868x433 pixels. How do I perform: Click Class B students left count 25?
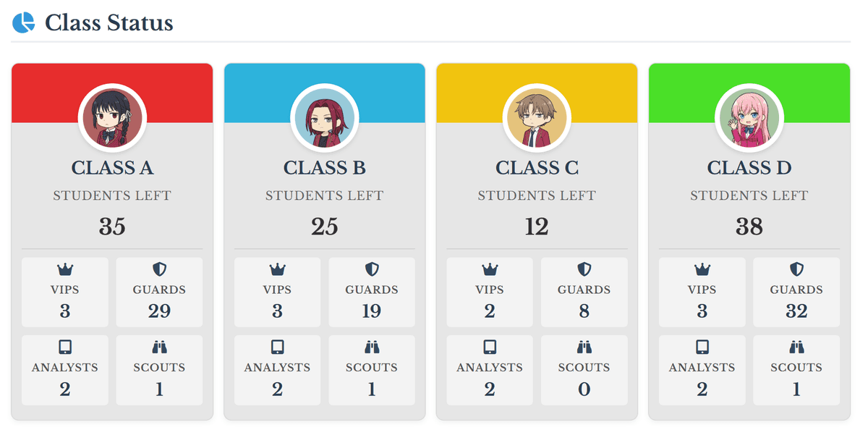pos(324,227)
